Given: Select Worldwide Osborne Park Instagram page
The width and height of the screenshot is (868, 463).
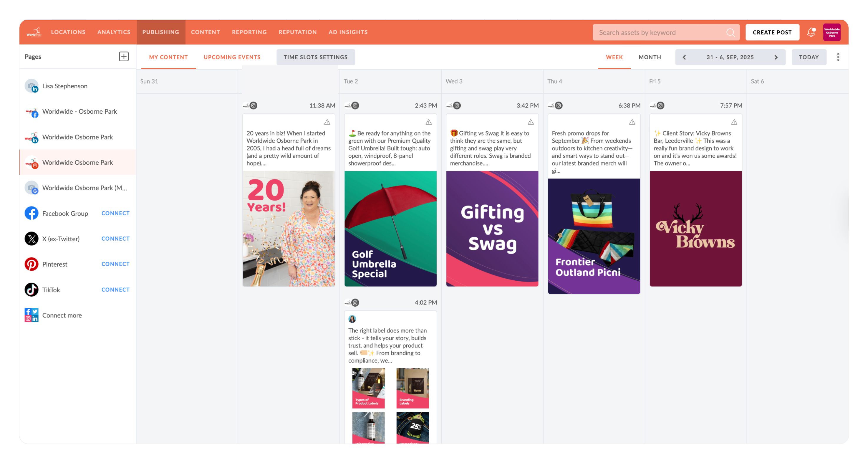Looking at the screenshot, I should [x=78, y=162].
